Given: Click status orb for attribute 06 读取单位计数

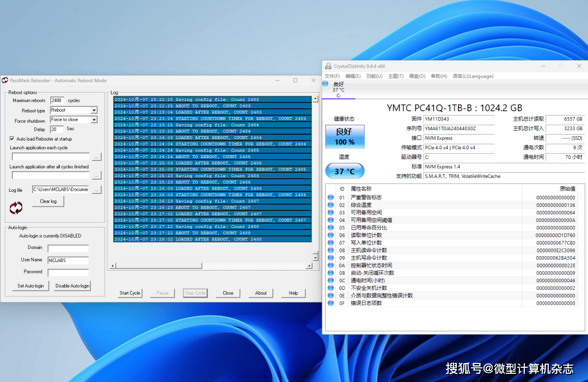Looking at the screenshot, I should pos(331,235).
